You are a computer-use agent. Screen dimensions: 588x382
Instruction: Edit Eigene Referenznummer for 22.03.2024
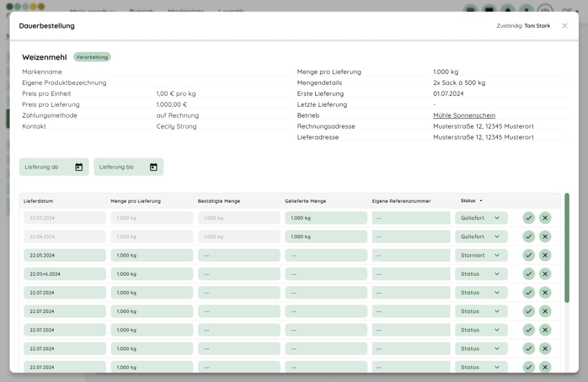[411, 218]
